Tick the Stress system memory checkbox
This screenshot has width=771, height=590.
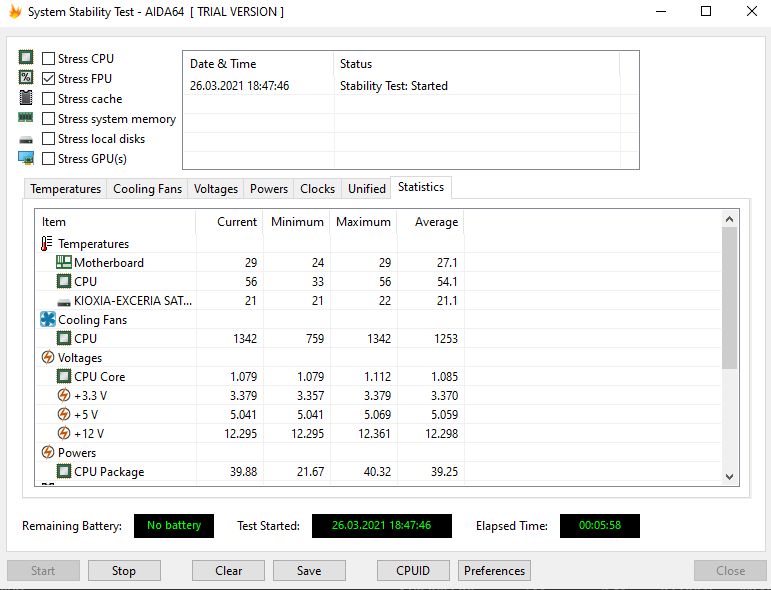click(48, 119)
